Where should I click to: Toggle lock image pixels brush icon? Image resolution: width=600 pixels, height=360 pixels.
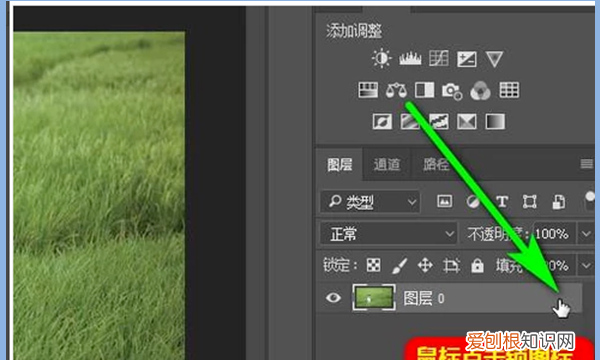click(400, 265)
